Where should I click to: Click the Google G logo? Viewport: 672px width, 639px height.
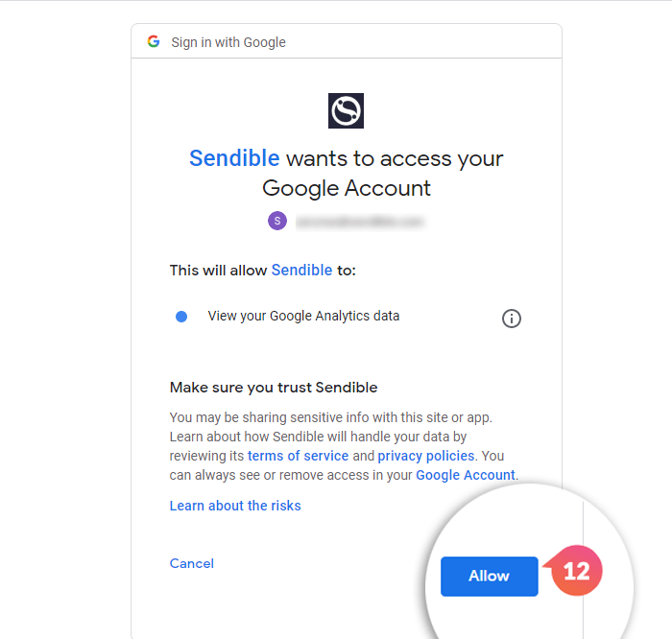pyautogui.click(x=154, y=42)
